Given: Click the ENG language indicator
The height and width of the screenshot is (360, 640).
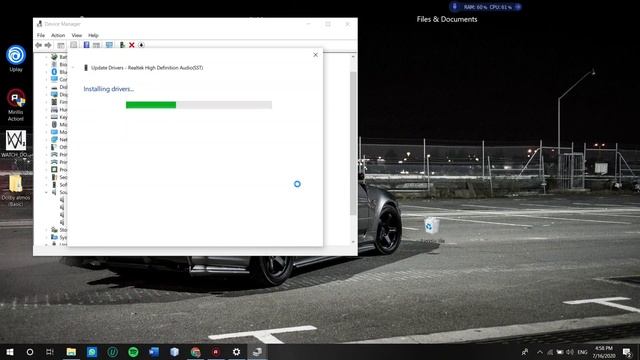Looking at the screenshot, I should (582, 352).
